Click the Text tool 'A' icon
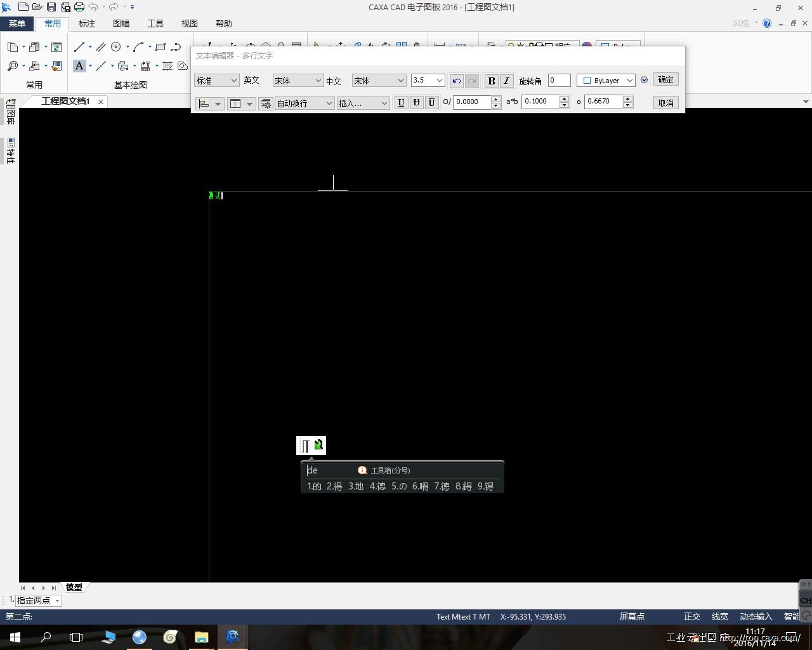This screenshot has width=812, height=650. click(x=79, y=65)
